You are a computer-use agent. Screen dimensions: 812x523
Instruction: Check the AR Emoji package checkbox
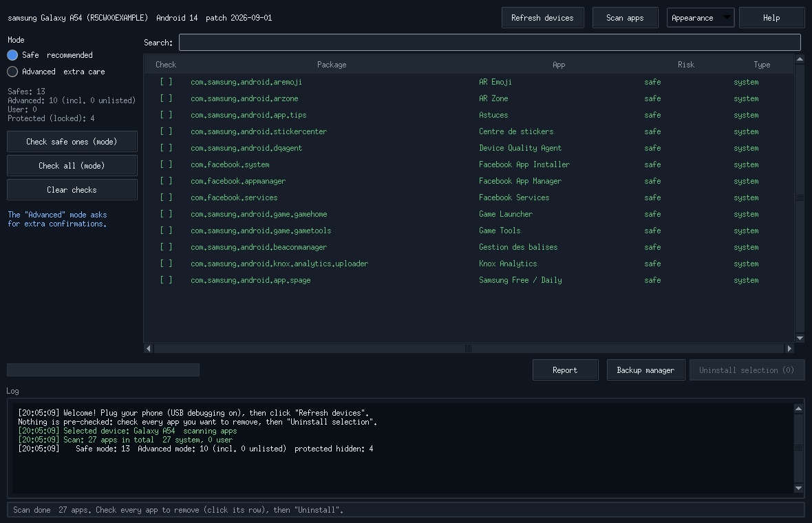coord(166,82)
